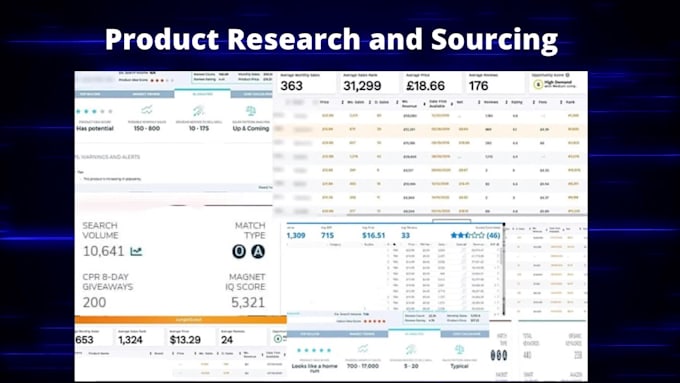Click the 'Has potential' text
680x383 pixels.
click(x=95, y=128)
